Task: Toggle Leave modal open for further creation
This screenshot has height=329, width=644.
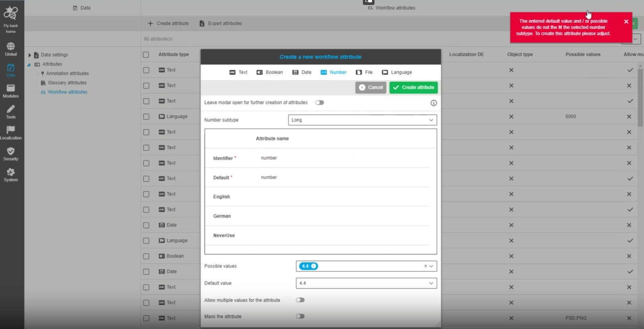Action: [319, 103]
